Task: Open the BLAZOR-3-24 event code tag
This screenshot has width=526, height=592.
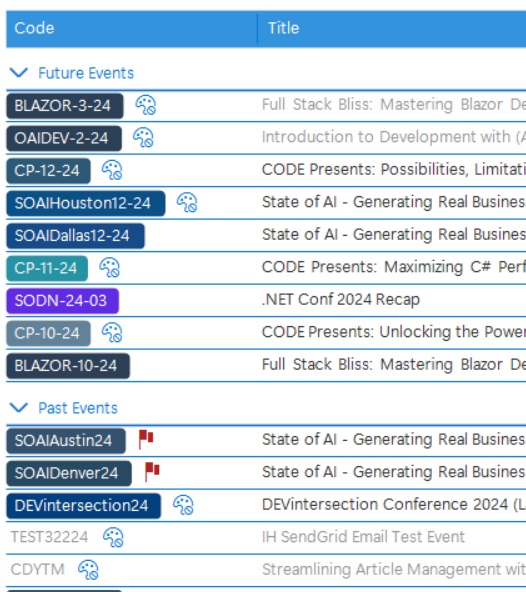Action: 65,106
